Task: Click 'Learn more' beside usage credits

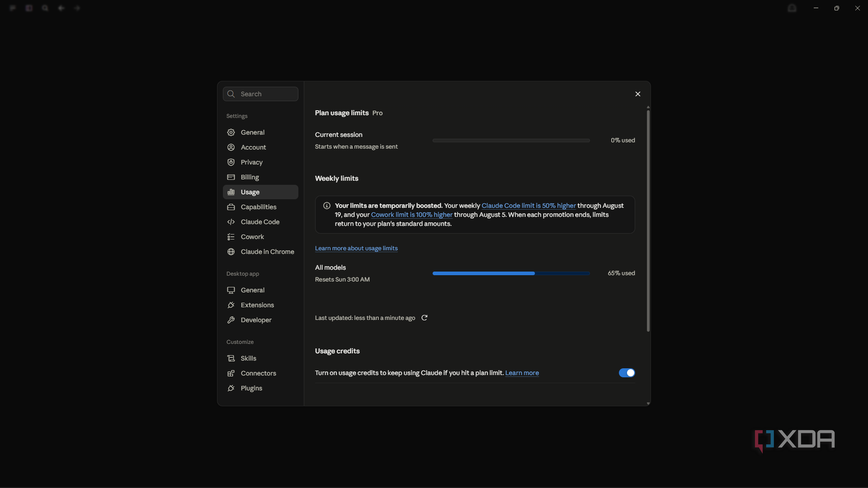Action: click(522, 373)
